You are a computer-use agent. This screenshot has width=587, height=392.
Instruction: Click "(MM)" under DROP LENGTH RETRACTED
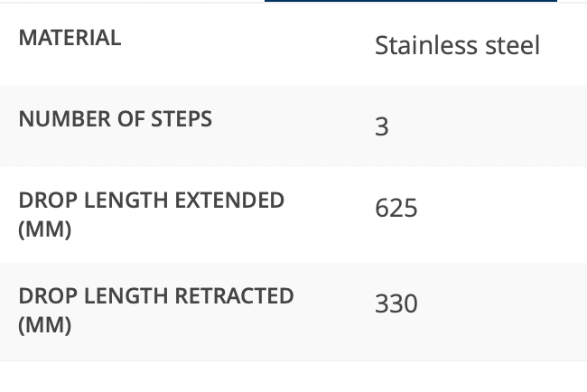(44, 325)
